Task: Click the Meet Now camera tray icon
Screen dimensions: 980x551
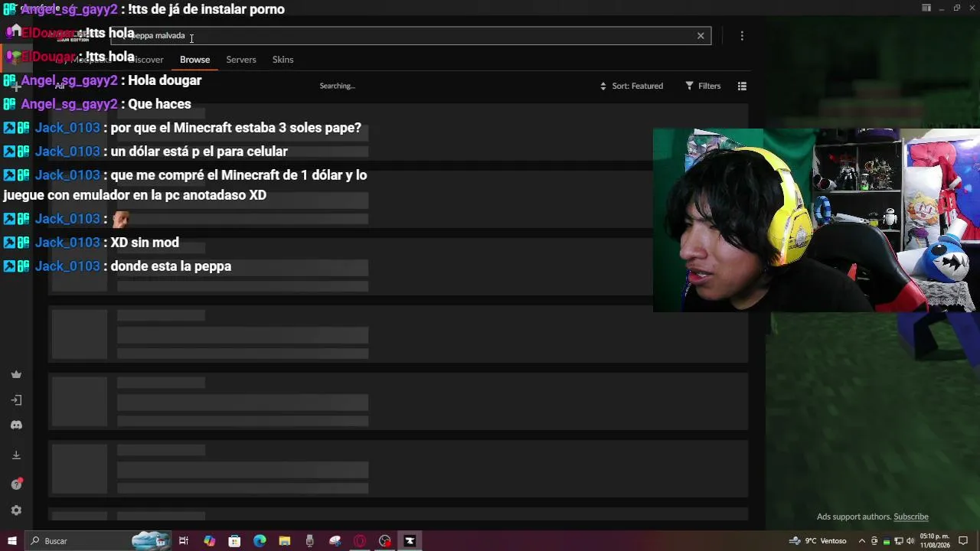Action: coord(874,541)
